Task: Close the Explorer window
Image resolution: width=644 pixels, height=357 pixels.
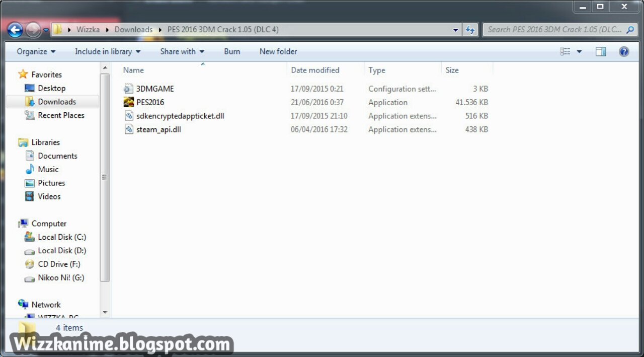Action: pos(624,7)
